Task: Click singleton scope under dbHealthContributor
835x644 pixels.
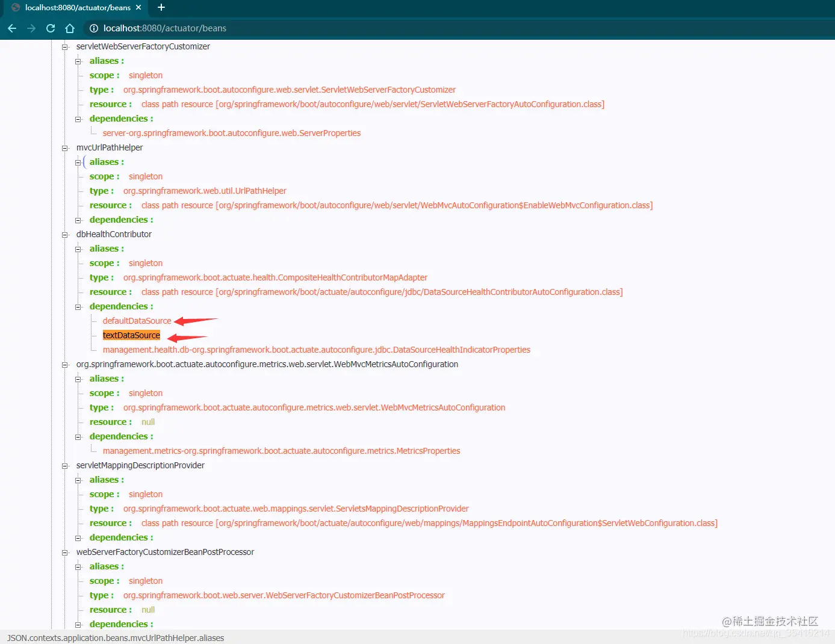Action: [146, 263]
